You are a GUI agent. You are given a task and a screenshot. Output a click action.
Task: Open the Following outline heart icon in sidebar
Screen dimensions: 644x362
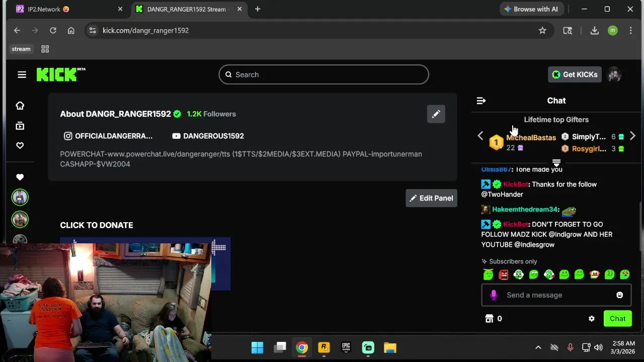20,145
